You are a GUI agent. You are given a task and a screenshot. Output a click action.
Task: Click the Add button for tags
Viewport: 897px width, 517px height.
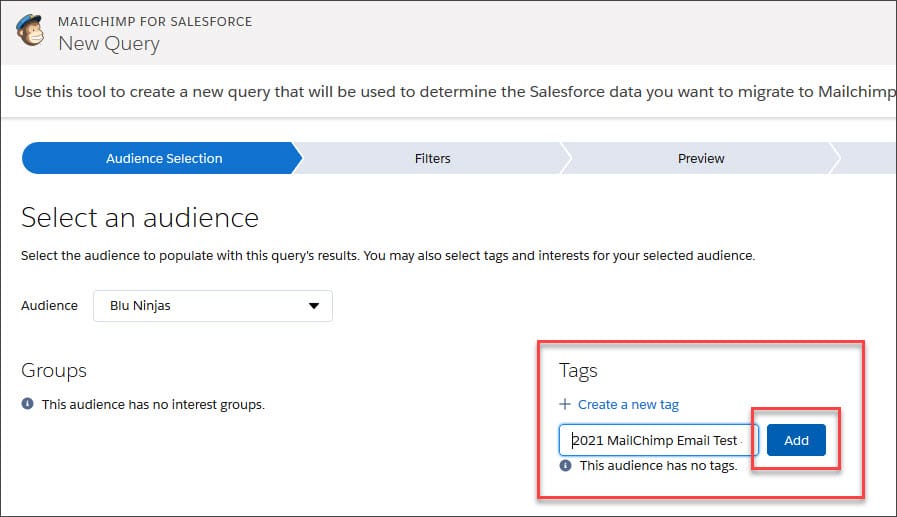coord(796,440)
